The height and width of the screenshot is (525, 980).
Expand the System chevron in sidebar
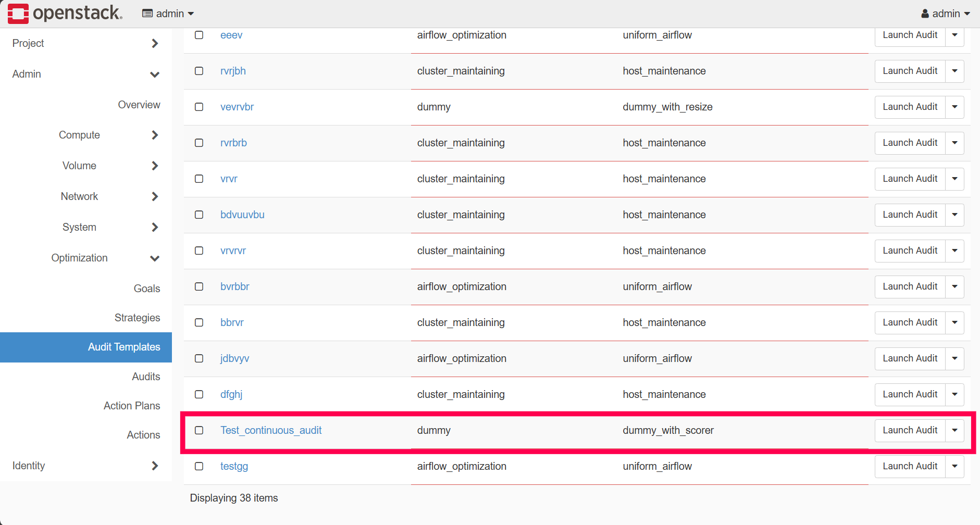pyautogui.click(x=154, y=227)
